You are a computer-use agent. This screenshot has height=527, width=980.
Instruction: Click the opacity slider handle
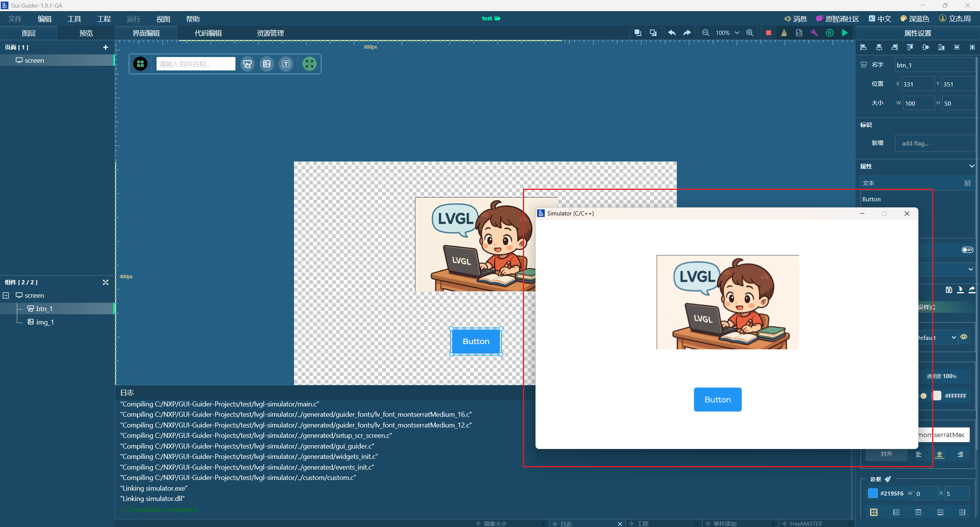(923, 396)
